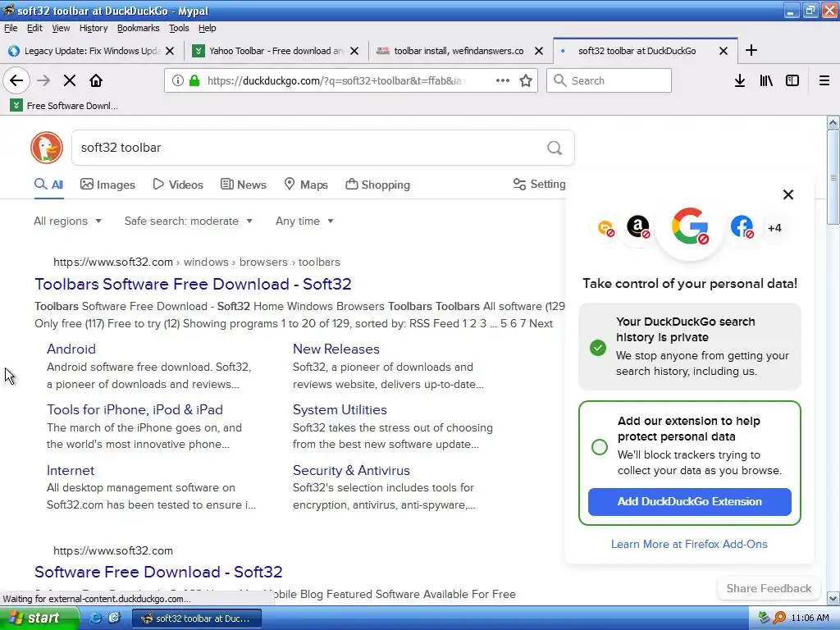The height and width of the screenshot is (630, 840).
Task: Open the downloads arrow icon
Action: [740, 80]
